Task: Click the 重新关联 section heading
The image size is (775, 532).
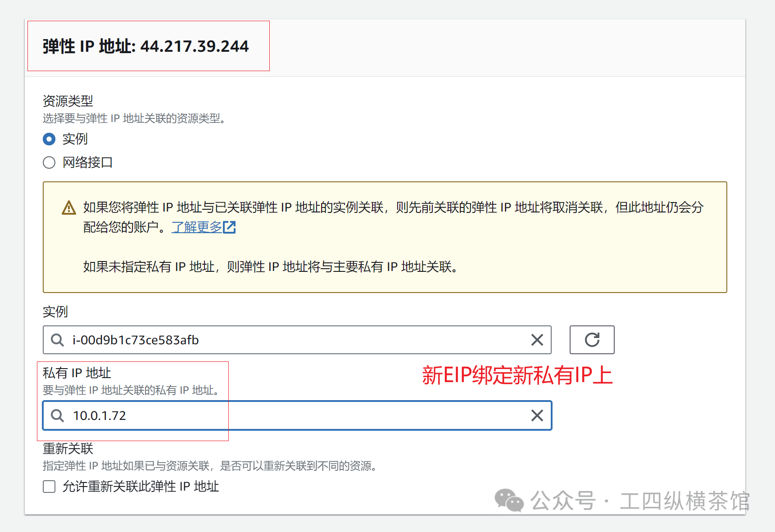Action: click(68, 448)
